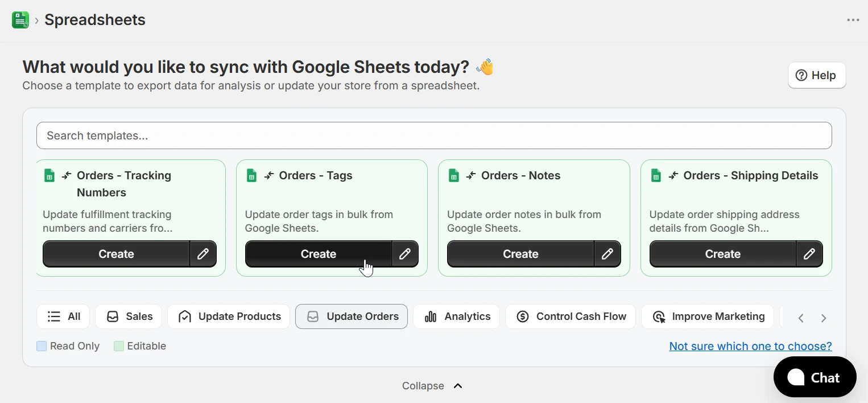Create the Orders - Tags template
Image resolution: width=868 pixels, height=403 pixels.
pos(318,254)
